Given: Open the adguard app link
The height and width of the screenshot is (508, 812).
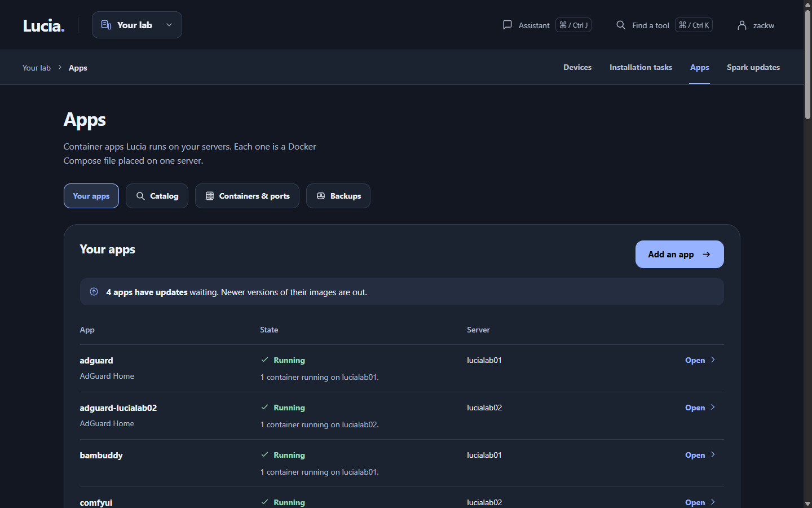Looking at the screenshot, I should (700, 360).
